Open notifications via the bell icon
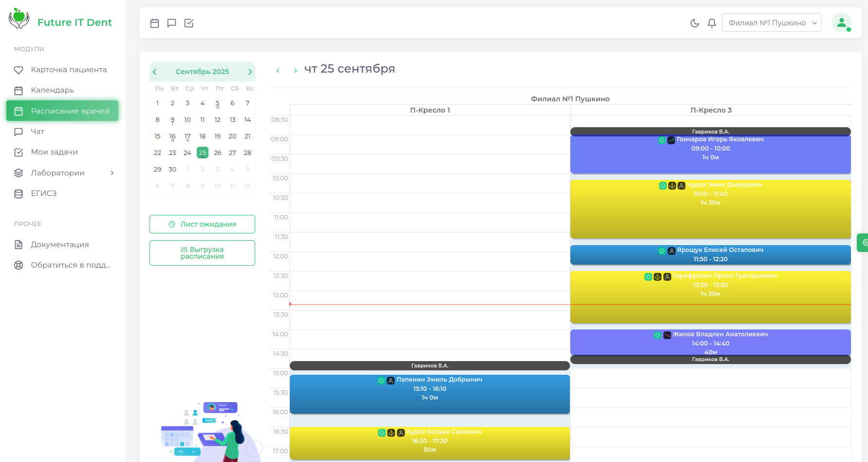 coord(712,23)
